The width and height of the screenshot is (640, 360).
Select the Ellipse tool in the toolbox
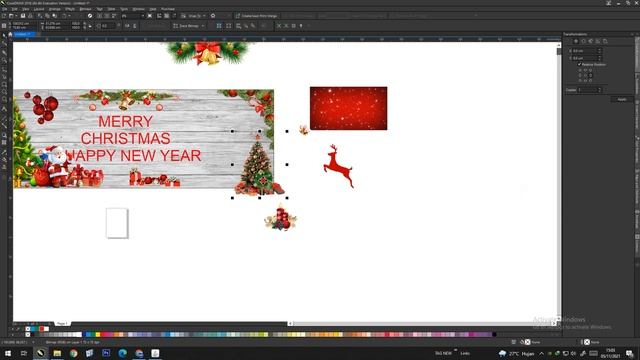coord(4,91)
